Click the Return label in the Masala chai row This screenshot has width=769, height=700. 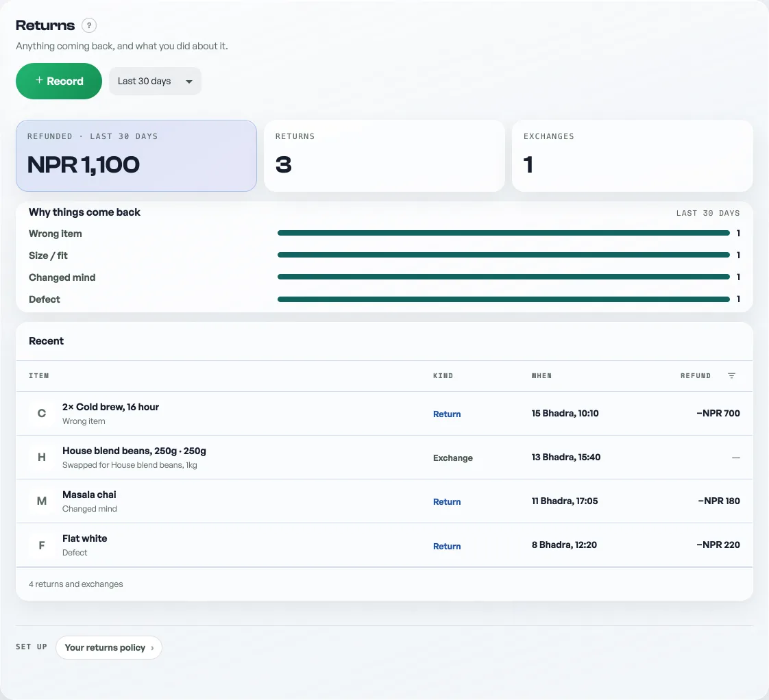pos(447,501)
